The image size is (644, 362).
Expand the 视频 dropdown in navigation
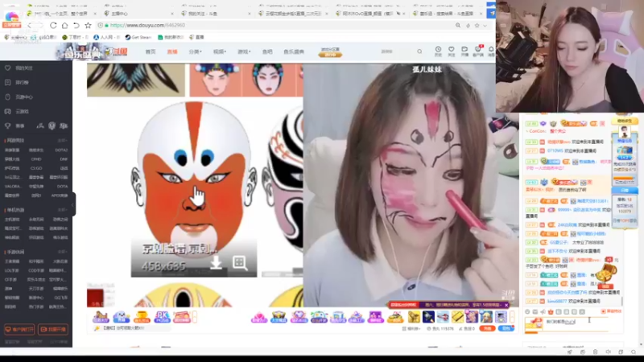[220, 51]
